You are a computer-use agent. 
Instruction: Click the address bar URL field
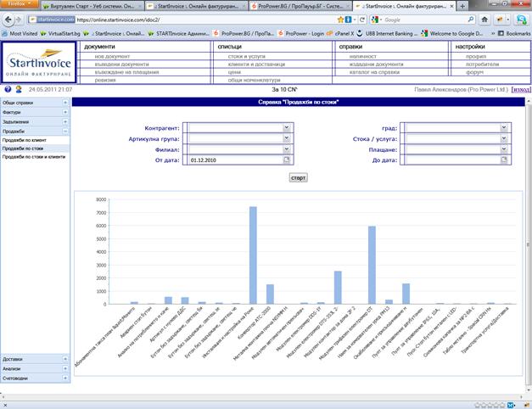tap(204, 20)
